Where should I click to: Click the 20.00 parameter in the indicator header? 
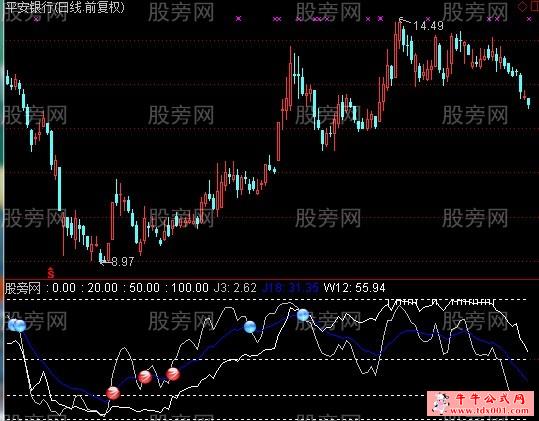pos(102,288)
